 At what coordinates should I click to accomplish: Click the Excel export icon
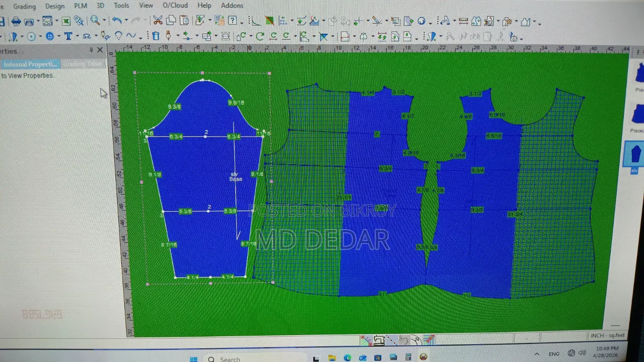(x=66, y=21)
